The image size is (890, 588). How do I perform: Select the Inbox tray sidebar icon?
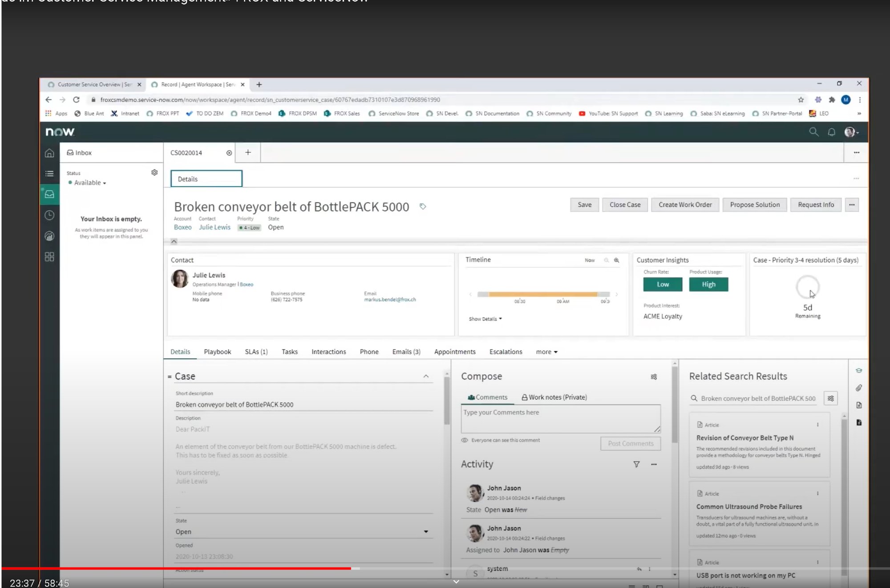click(x=49, y=195)
